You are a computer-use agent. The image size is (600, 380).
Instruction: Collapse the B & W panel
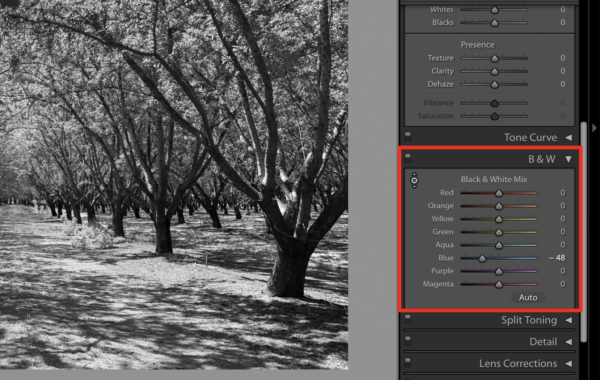[569, 159]
